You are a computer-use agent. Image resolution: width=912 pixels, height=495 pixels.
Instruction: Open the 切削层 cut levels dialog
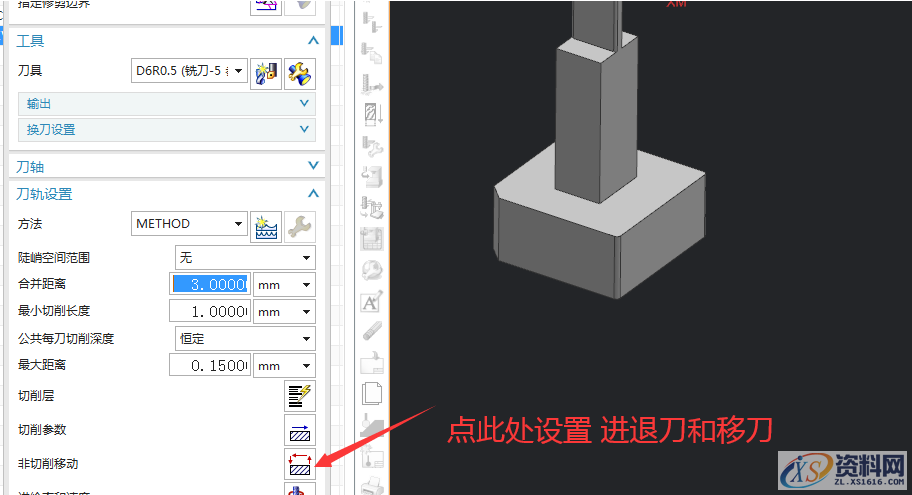pos(300,396)
